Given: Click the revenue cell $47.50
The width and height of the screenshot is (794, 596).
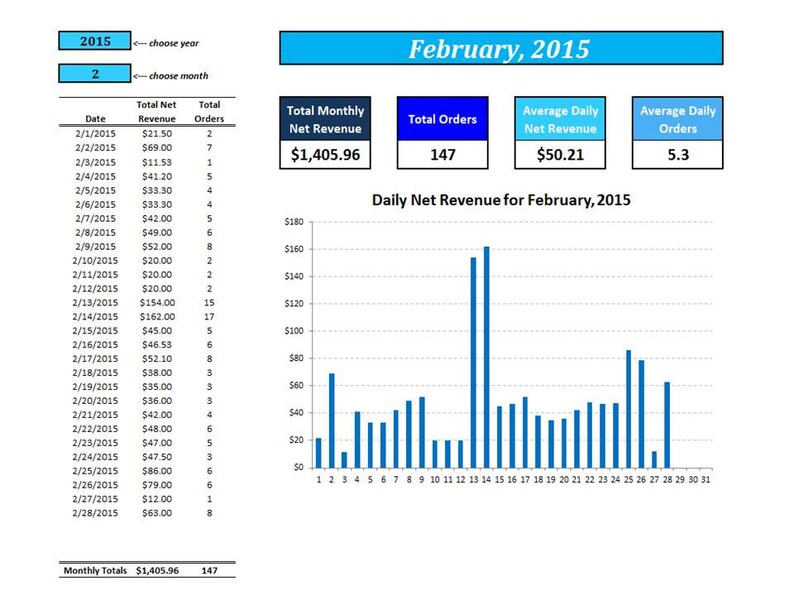Looking at the screenshot, I should click(x=157, y=457).
